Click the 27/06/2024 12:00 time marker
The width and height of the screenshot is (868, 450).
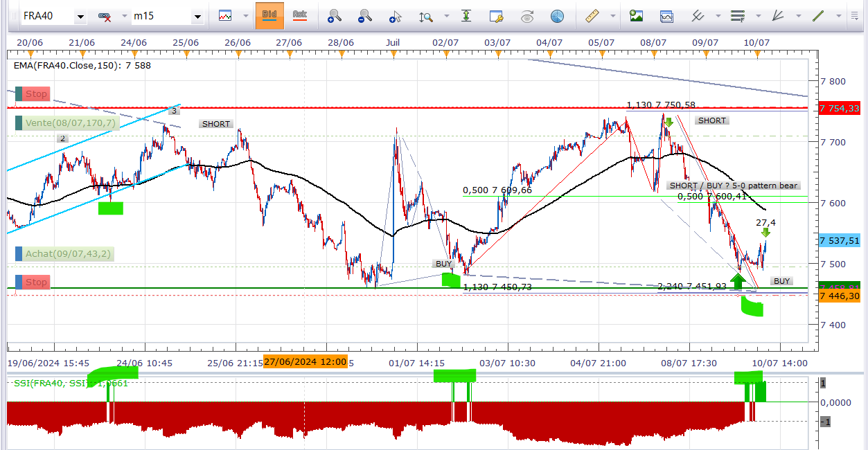(305, 362)
